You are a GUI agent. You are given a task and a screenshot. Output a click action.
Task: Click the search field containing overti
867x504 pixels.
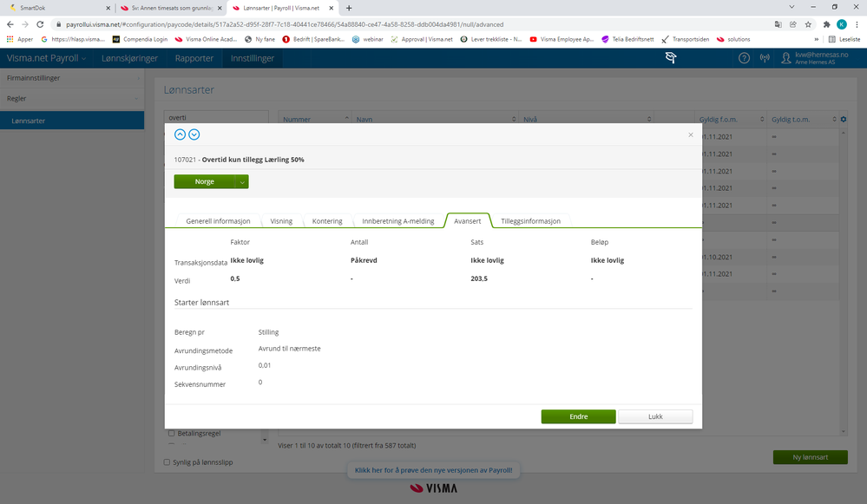pyautogui.click(x=216, y=117)
